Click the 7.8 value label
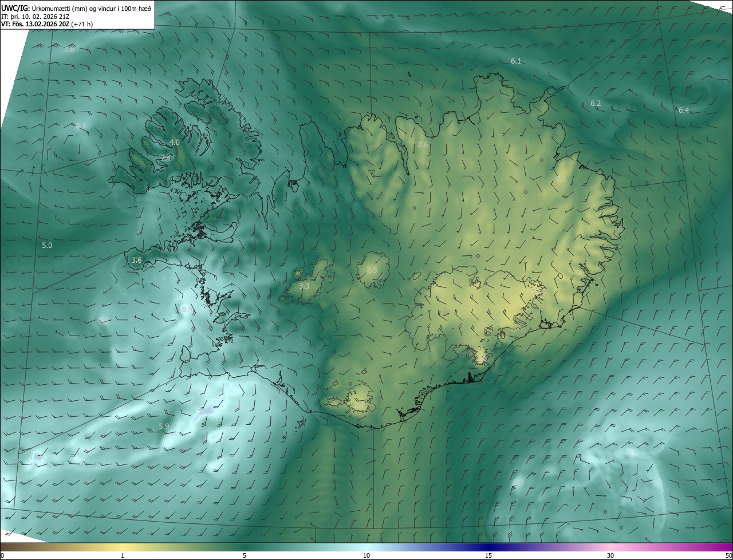The image size is (733, 560). pyautogui.click(x=69, y=50)
